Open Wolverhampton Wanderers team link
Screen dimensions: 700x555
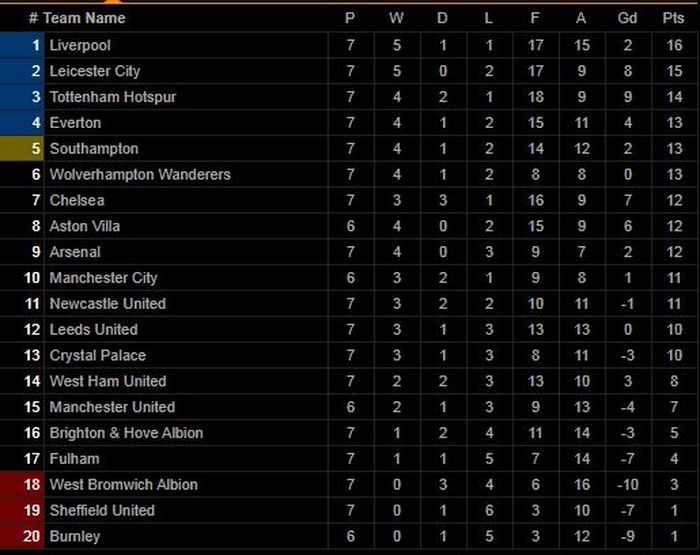(140, 174)
